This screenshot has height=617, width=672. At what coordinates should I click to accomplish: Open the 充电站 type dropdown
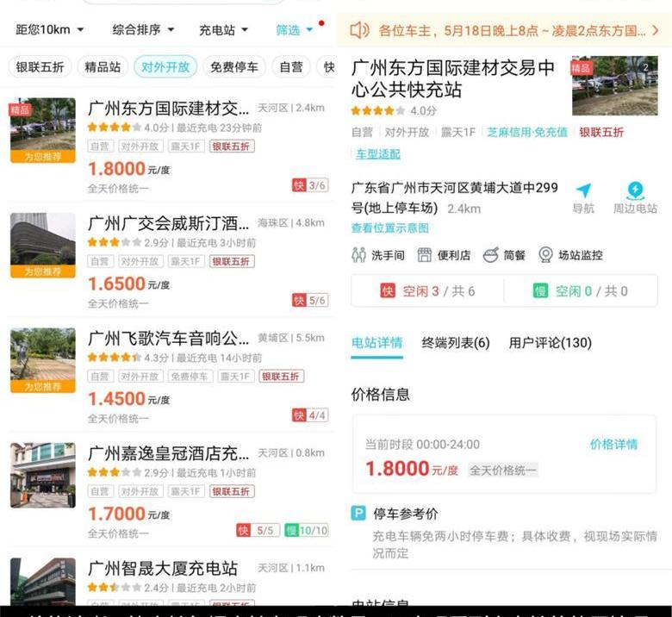(223, 30)
